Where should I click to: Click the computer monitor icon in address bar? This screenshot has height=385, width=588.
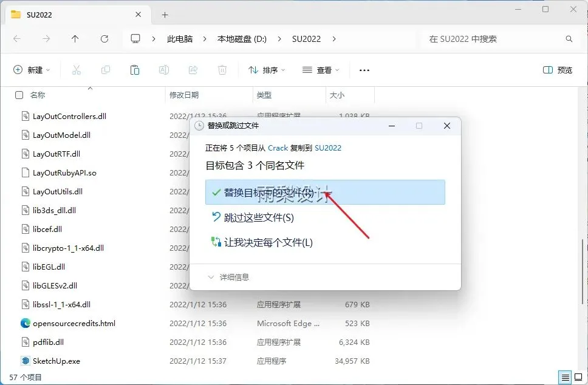point(135,39)
